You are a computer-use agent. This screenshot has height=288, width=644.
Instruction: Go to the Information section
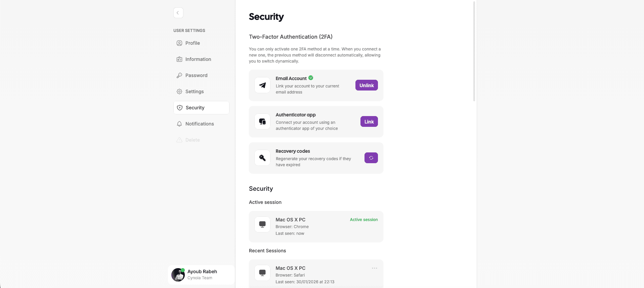pos(198,59)
